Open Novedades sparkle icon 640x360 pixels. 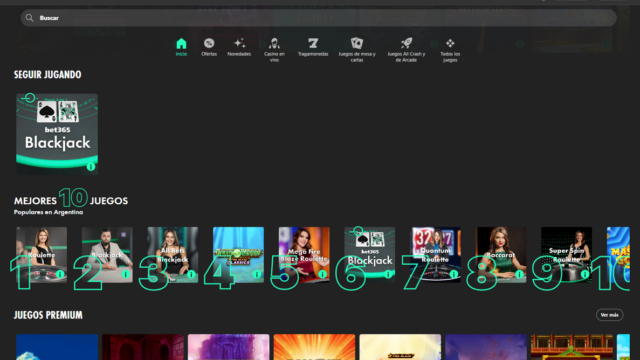(x=239, y=43)
